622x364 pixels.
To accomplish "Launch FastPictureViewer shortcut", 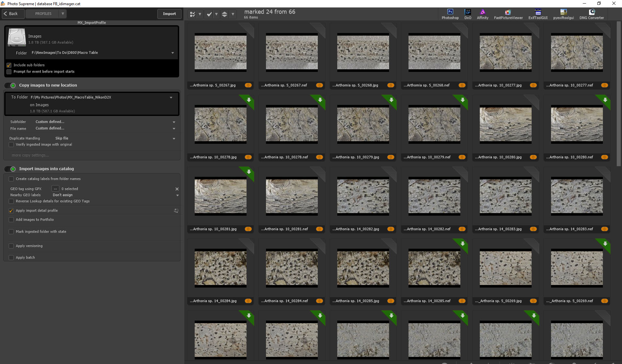I will pos(508,14).
